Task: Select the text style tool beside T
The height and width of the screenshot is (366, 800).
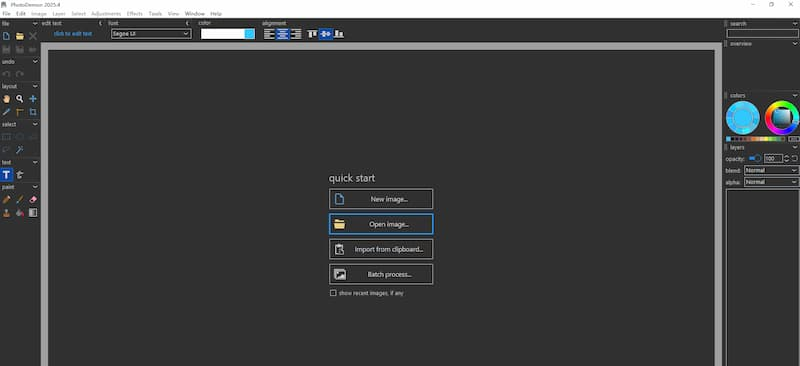Action: click(19, 175)
